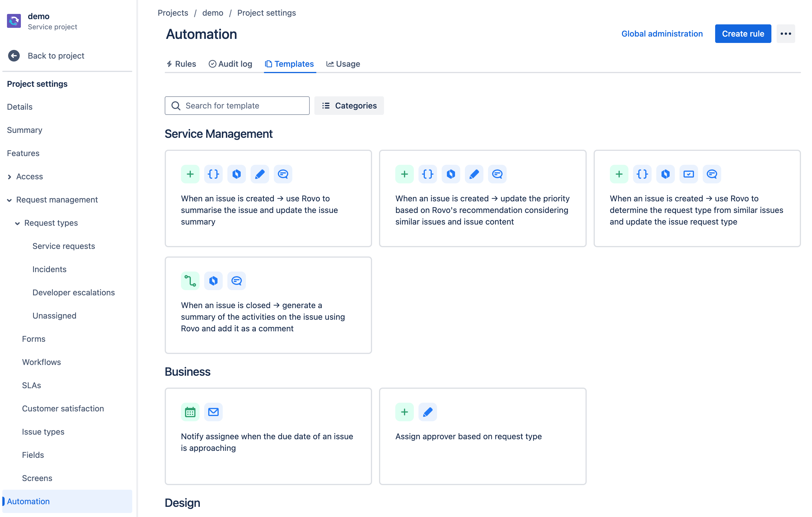The height and width of the screenshot is (517, 812).
Task: Expand the Access section in sidebar
Action: pyautogui.click(x=10, y=177)
